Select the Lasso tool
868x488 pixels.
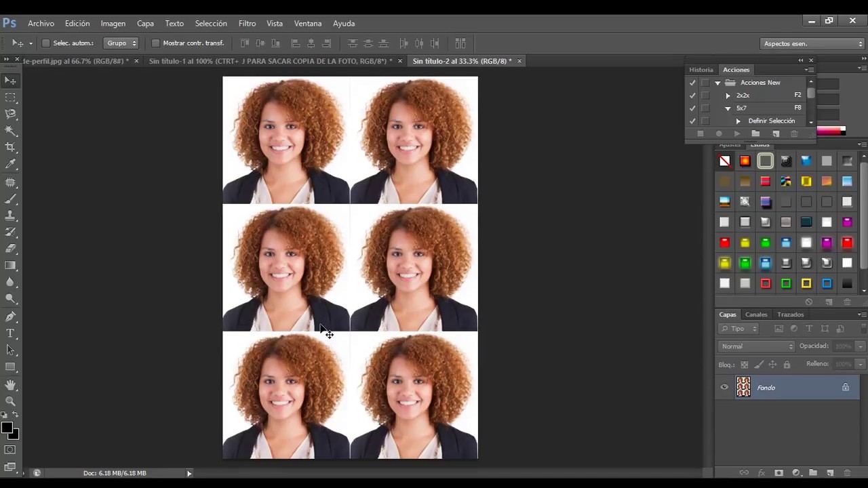click(x=10, y=114)
